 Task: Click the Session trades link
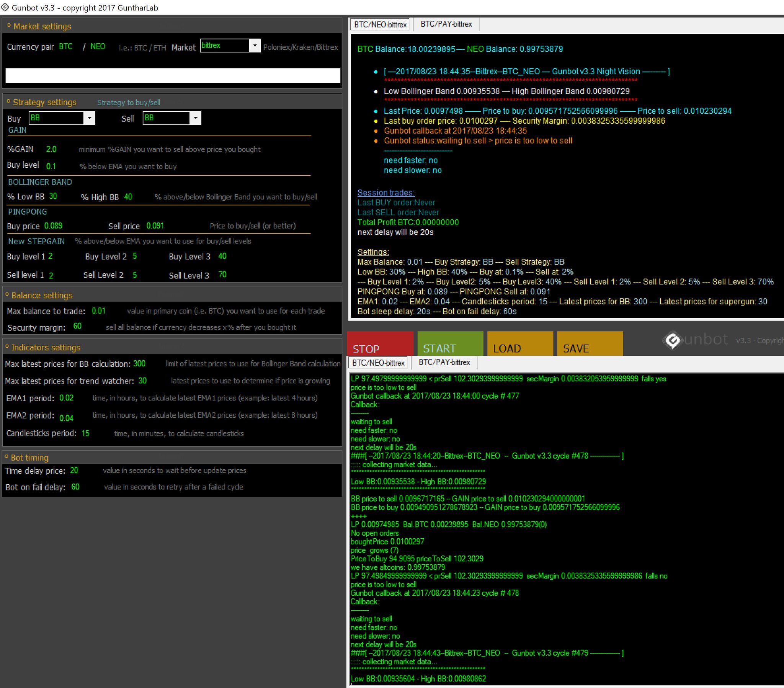[x=386, y=193]
